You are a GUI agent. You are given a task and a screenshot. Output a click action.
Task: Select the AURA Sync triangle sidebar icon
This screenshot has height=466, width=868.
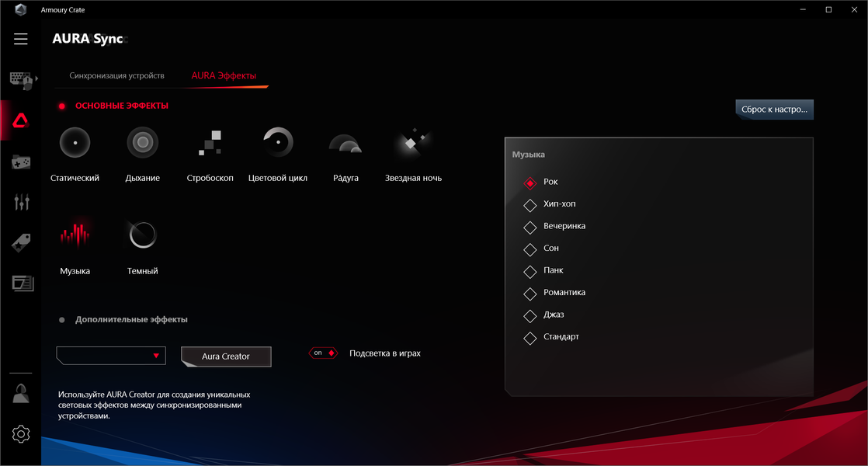click(20, 120)
